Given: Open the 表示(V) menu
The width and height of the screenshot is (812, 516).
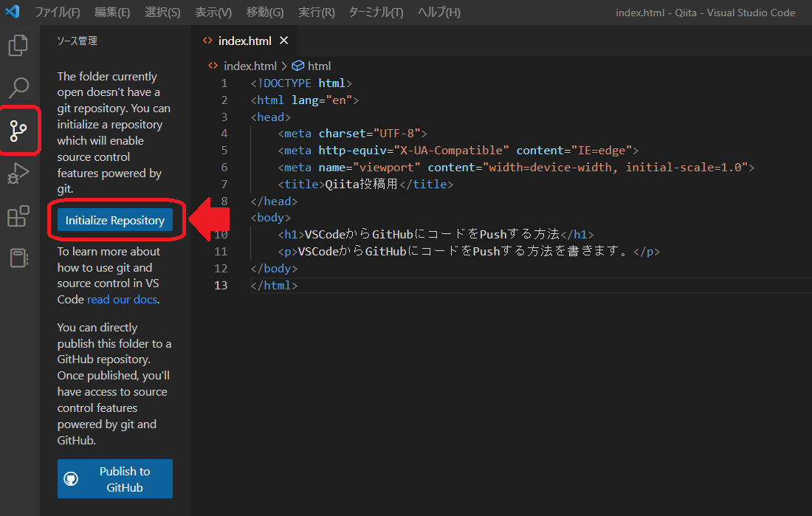Looking at the screenshot, I should (213, 12).
